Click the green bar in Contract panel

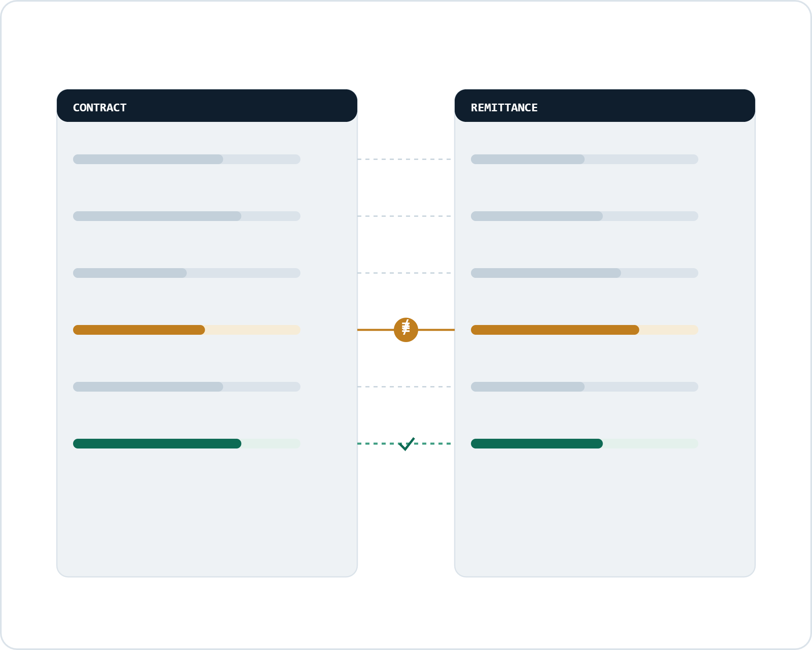tap(157, 444)
